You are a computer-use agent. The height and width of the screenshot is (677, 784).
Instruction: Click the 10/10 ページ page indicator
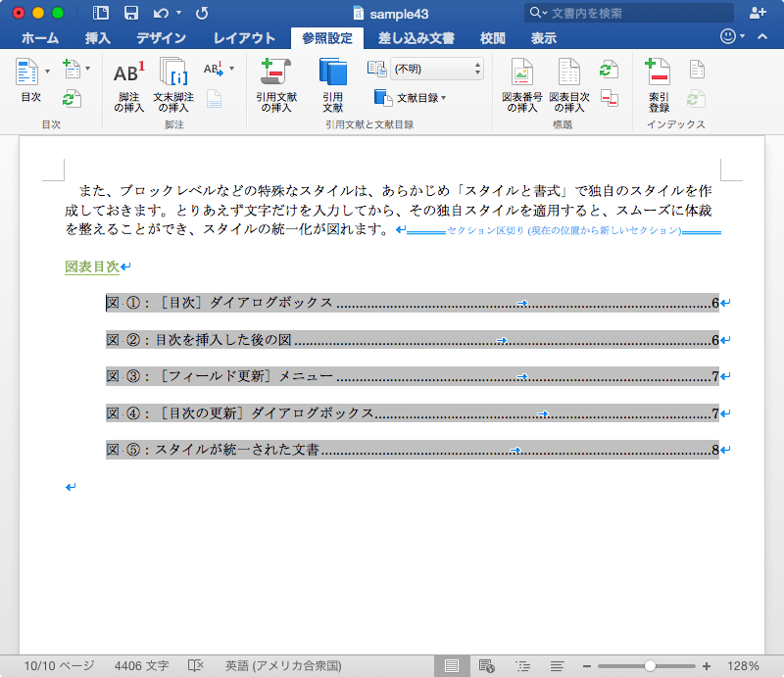pyautogui.click(x=59, y=665)
